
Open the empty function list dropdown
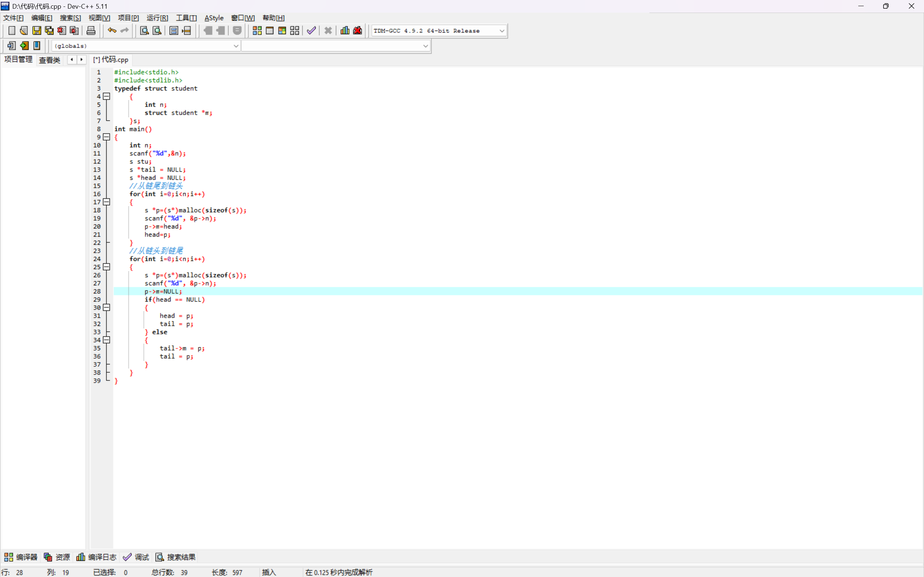pos(425,46)
